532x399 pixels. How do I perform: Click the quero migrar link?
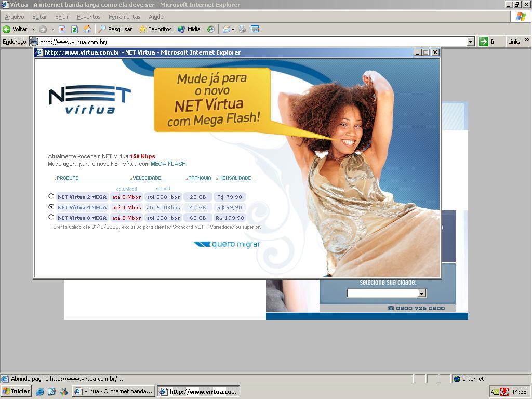[x=228, y=244]
